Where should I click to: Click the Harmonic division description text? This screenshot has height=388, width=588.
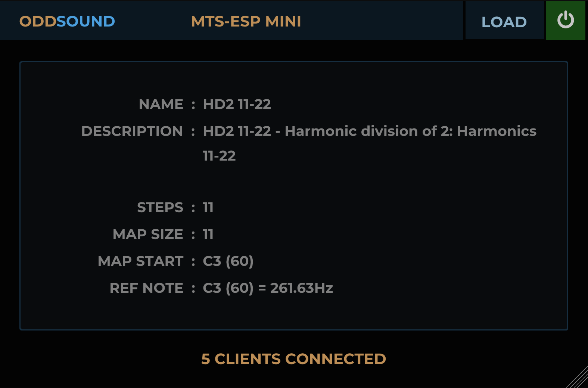coord(369,131)
